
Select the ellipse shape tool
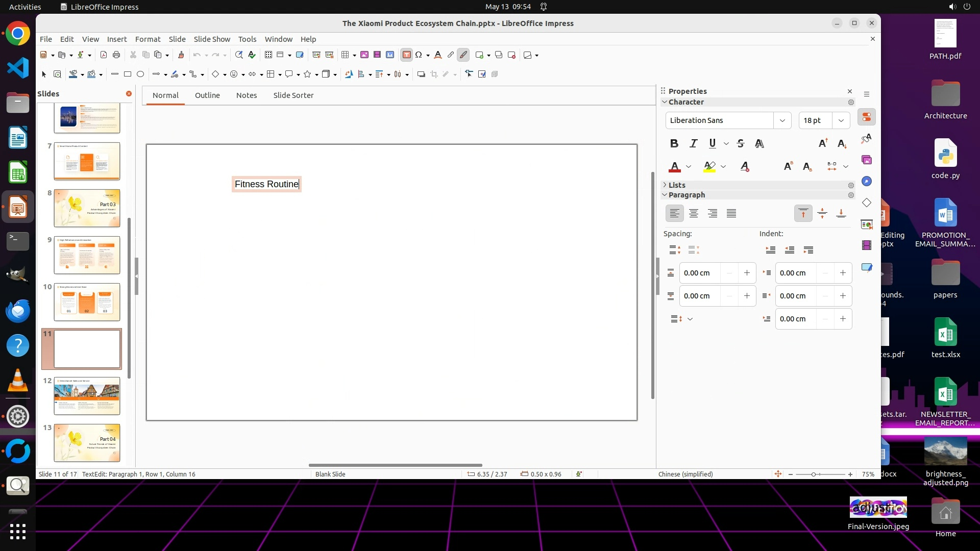[140, 74]
